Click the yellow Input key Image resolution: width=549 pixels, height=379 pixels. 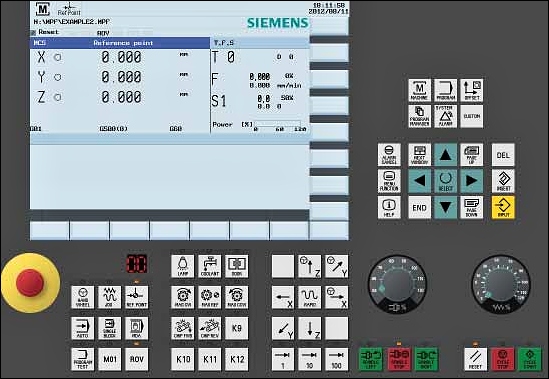click(503, 207)
